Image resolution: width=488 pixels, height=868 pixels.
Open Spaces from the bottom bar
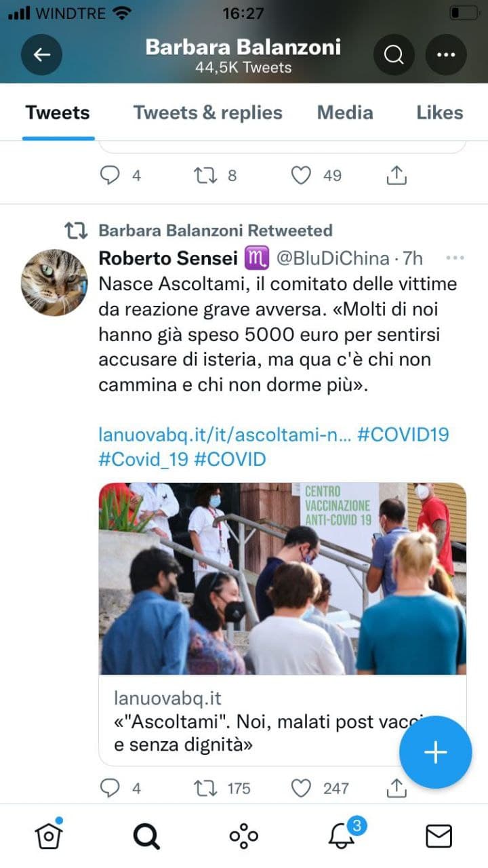point(244,836)
